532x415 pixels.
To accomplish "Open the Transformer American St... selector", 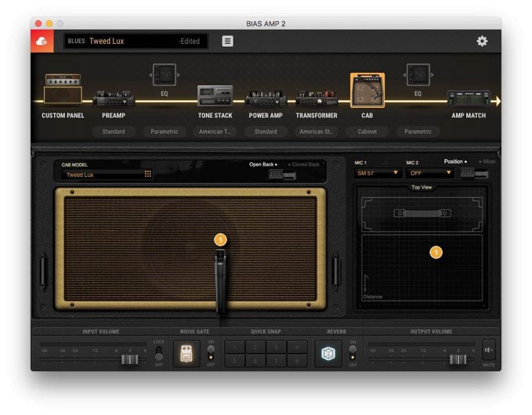I will point(316,131).
